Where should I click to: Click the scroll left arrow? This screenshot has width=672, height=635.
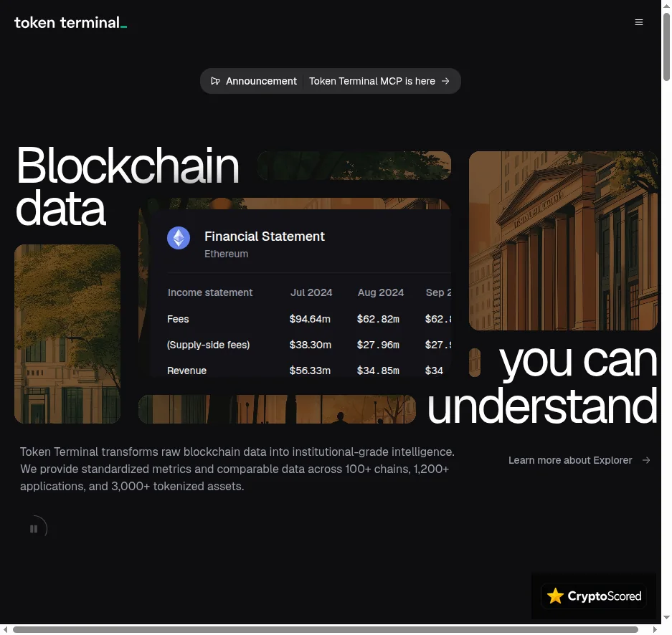pos(5,629)
